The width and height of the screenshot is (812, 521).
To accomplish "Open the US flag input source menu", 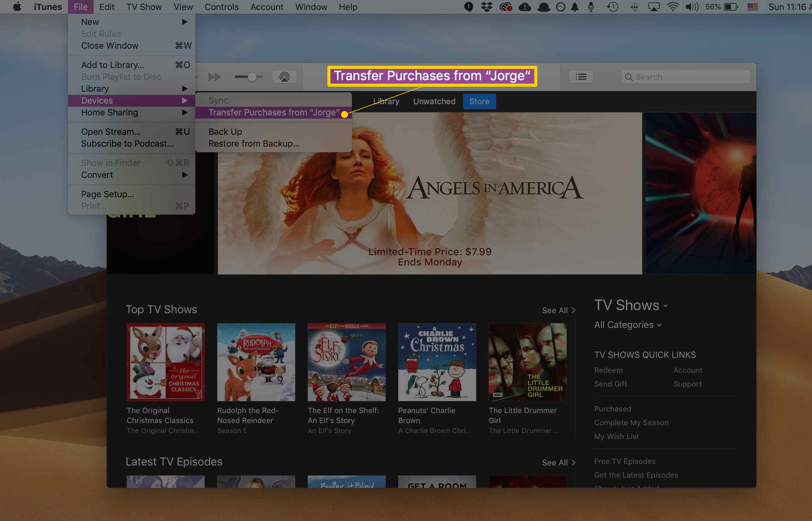I will 752,7.
